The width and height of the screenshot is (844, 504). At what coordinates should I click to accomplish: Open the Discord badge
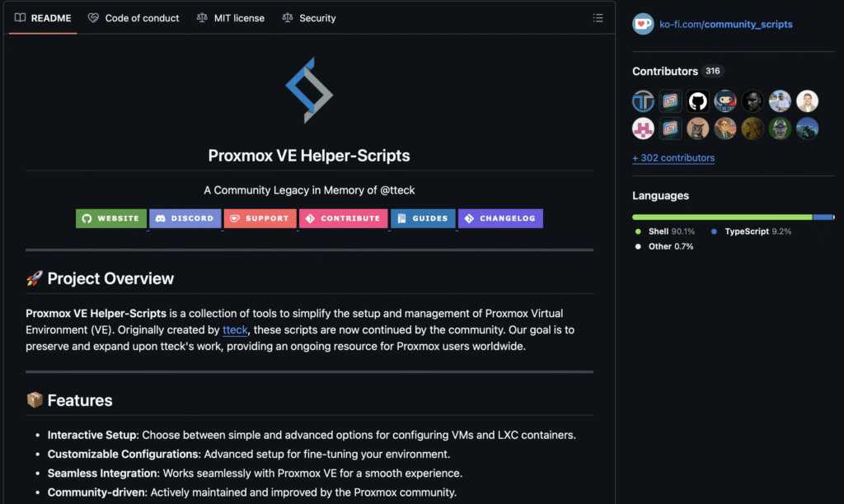[x=185, y=218]
